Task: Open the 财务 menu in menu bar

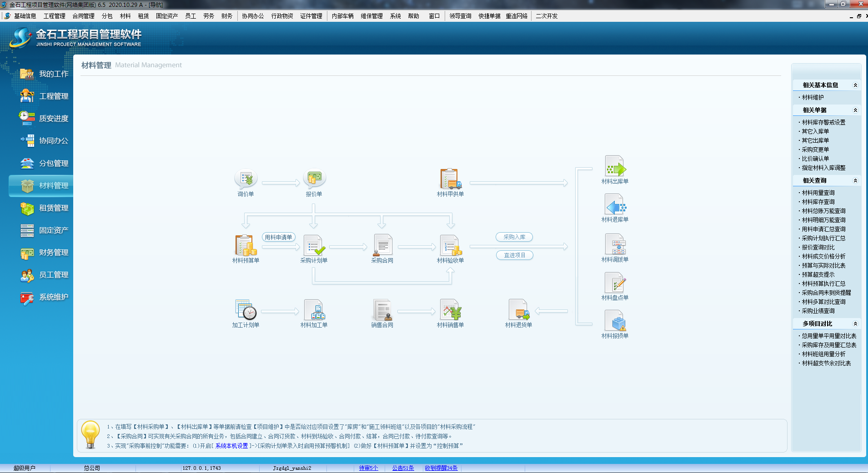Action: (x=227, y=16)
